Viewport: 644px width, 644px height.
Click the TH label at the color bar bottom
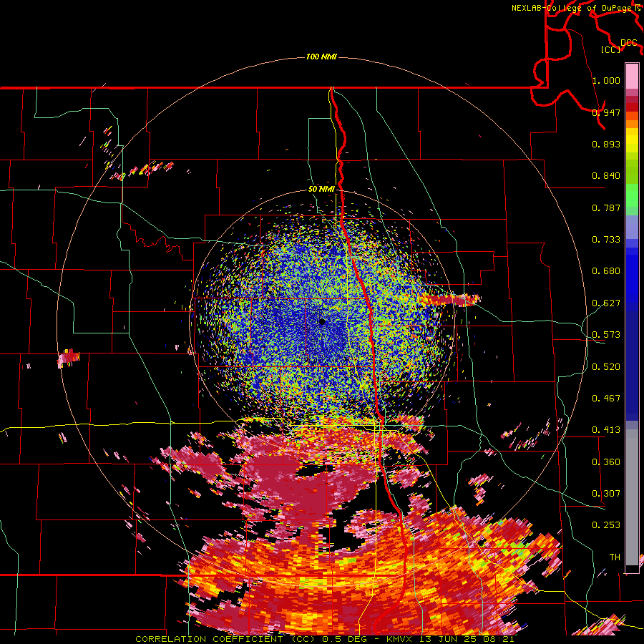point(615,557)
